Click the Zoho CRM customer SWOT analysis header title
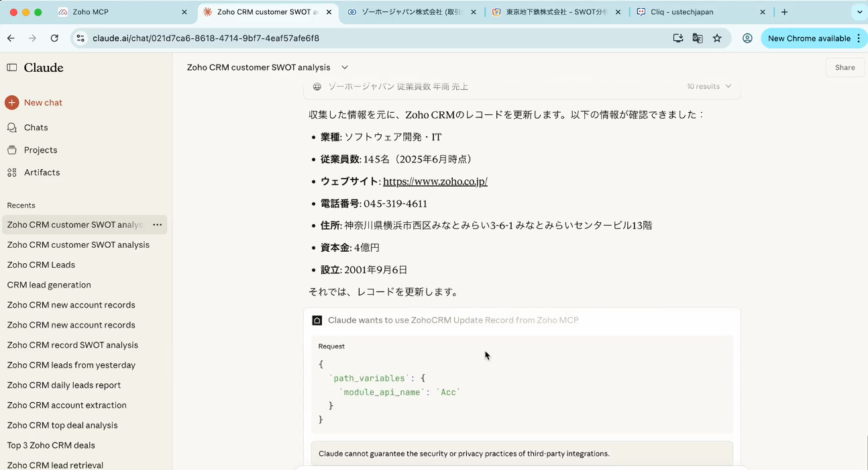The image size is (868, 470). [259, 67]
